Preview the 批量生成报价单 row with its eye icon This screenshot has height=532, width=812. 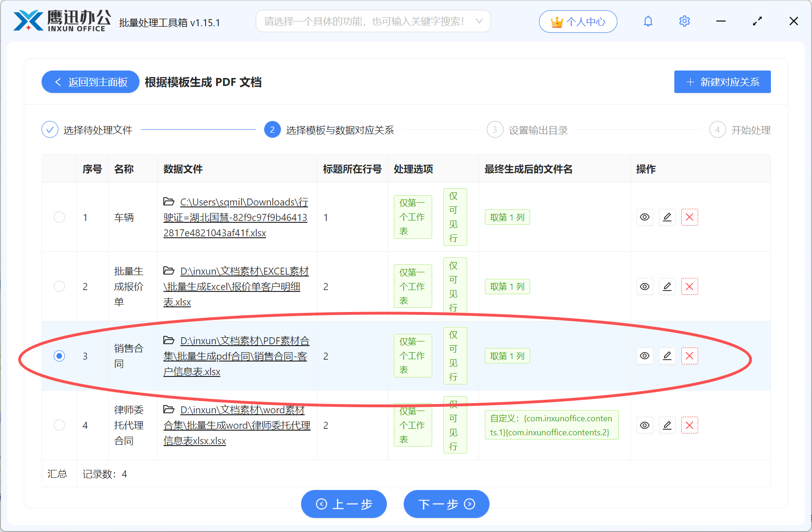644,286
